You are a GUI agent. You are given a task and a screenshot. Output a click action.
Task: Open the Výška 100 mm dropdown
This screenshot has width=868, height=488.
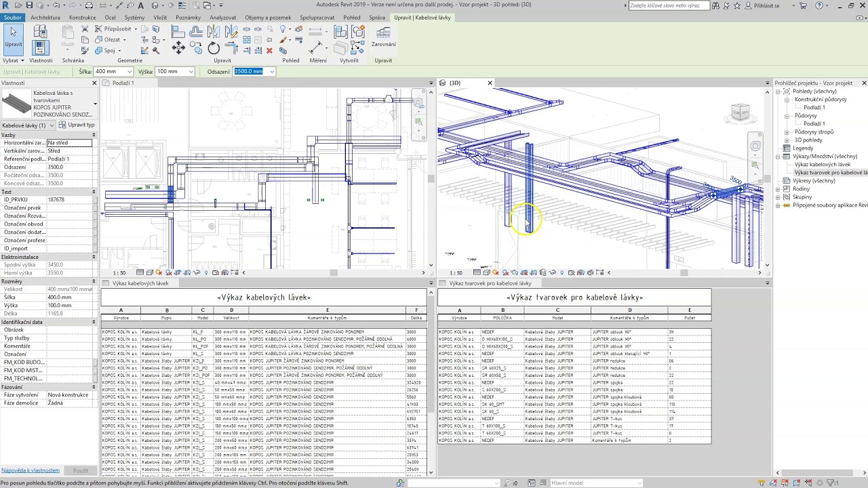191,71
